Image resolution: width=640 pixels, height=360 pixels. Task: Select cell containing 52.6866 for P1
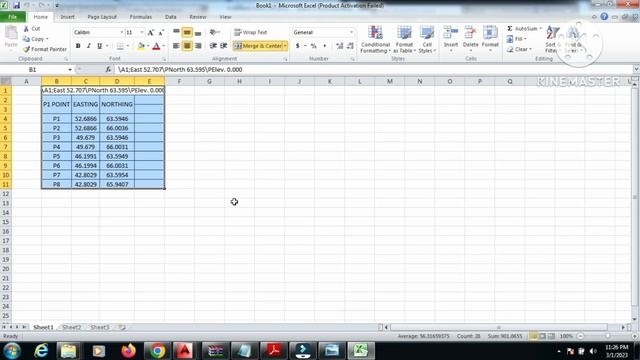point(85,119)
